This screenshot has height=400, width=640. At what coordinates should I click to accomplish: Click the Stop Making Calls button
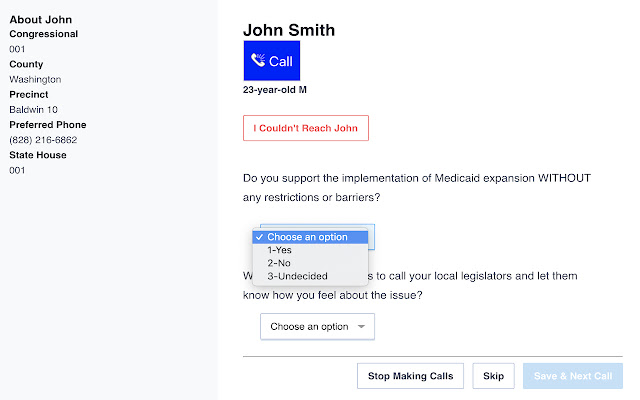pos(410,376)
